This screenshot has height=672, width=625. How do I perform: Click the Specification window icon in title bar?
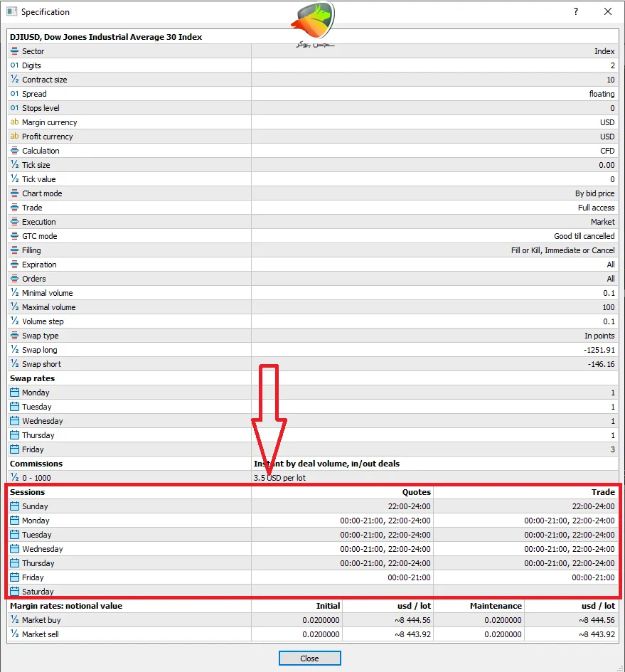pyautogui.click(x=11, y=12)
